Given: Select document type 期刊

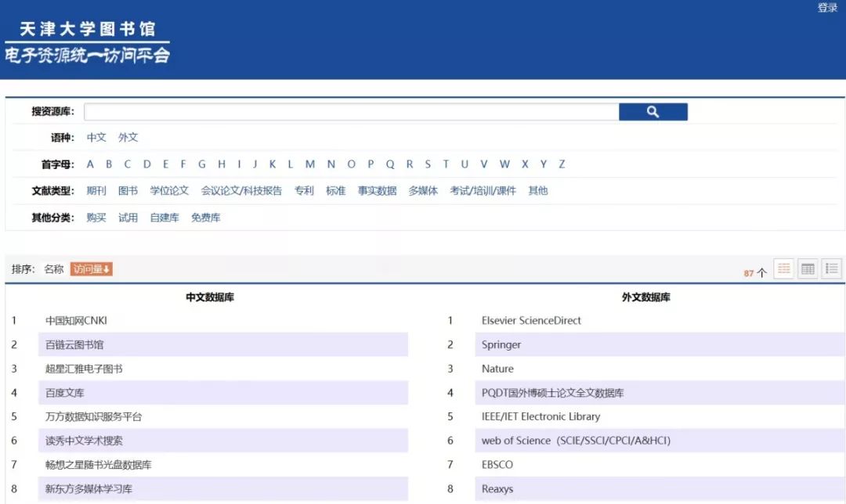Looking at the screenshot, I should pyautogui.click(x=96, y=191).
